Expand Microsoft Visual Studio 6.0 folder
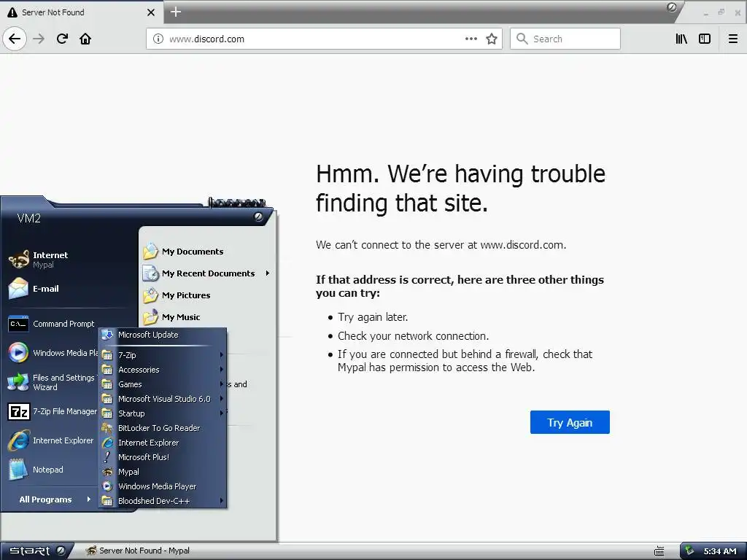This screenshot has height=560, width=747. pyautogui.click(x=163, y=399)
